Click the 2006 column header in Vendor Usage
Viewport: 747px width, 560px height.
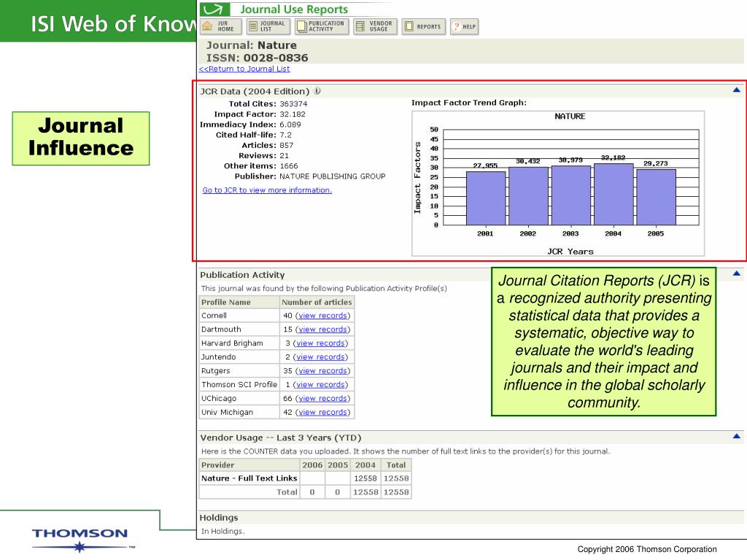point(312,464)
